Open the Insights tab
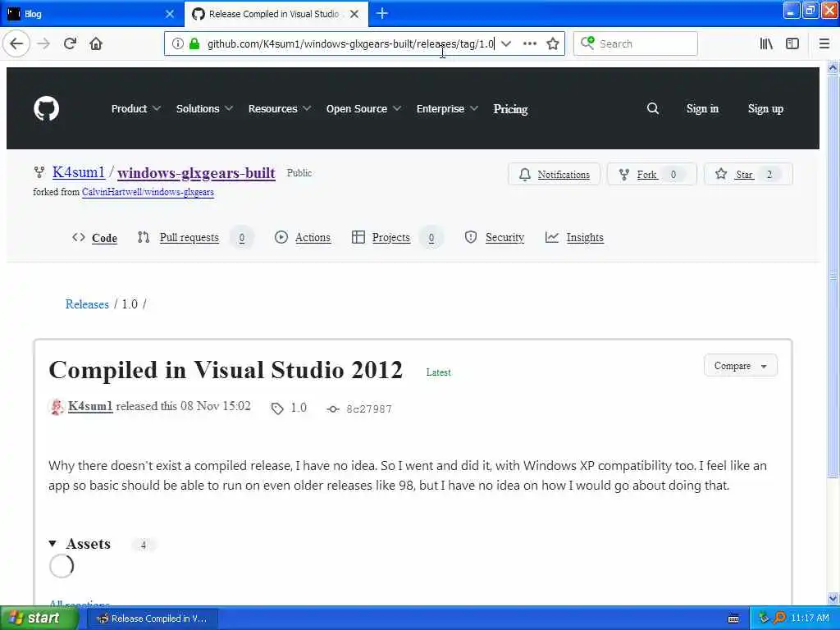840x630 pixels. point(574,237)
